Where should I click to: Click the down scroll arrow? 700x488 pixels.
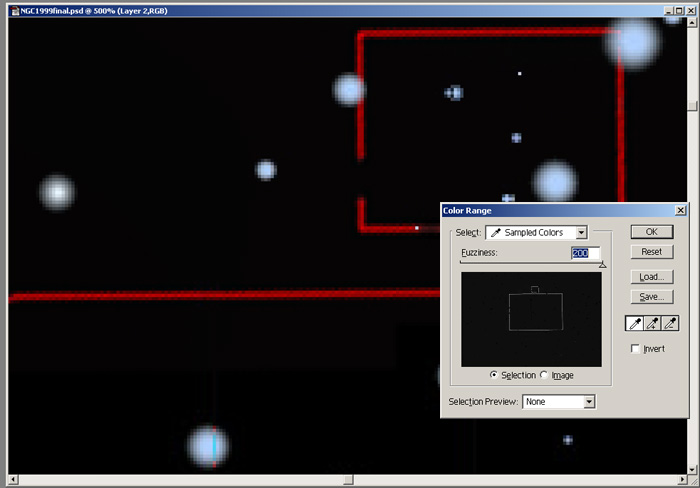point(692,470)
